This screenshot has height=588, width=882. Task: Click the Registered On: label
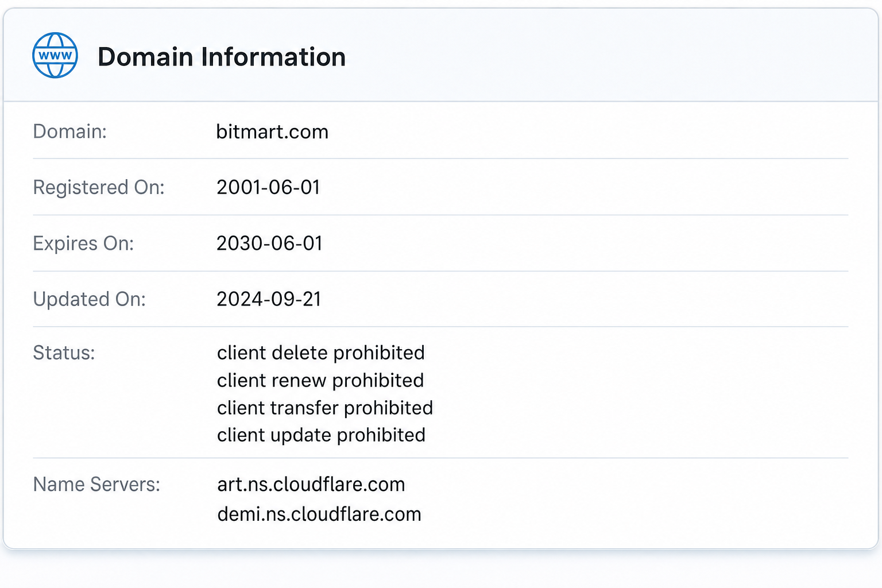(99, 188)
